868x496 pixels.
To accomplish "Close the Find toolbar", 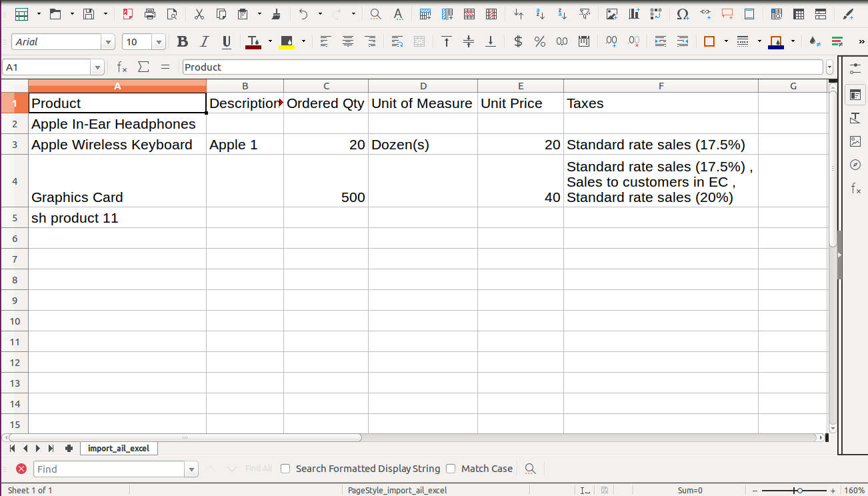I will click(21, 469).
